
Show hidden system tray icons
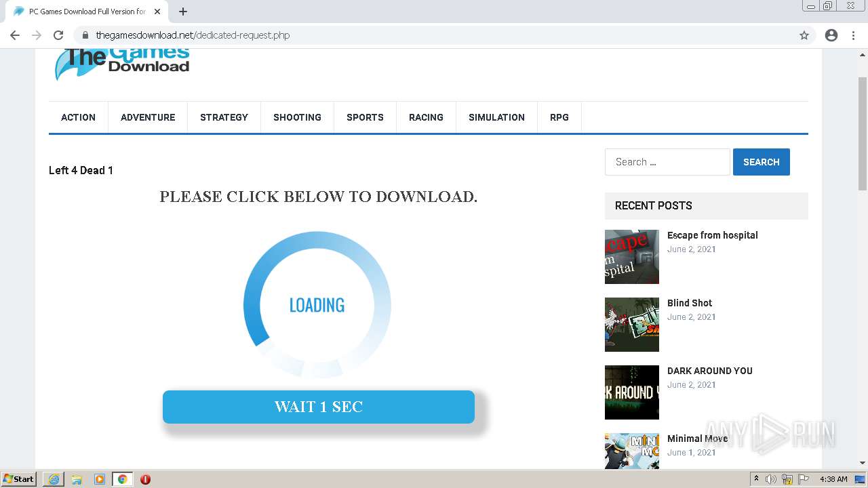[x=756, y=479]
